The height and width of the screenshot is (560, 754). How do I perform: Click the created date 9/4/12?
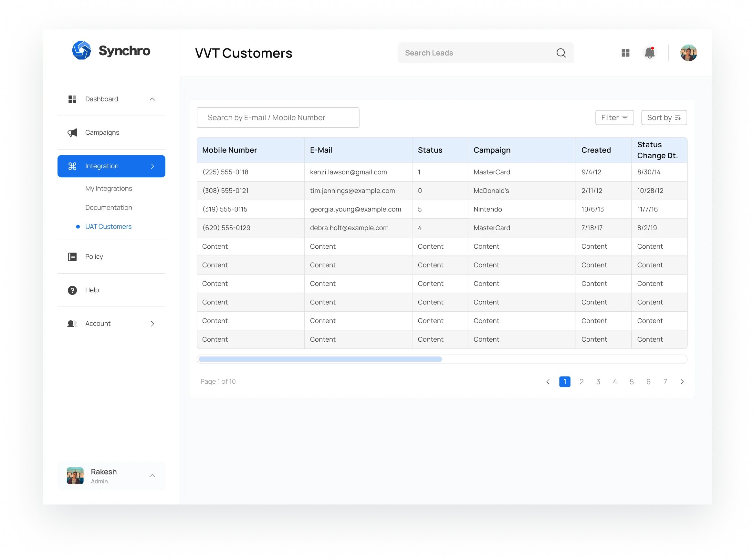point(591,172)
